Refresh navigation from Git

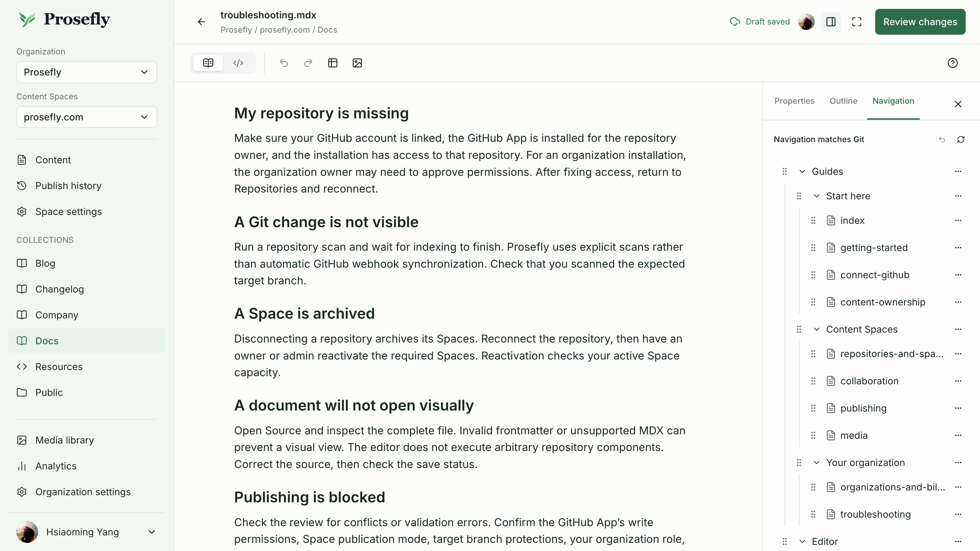961,139
